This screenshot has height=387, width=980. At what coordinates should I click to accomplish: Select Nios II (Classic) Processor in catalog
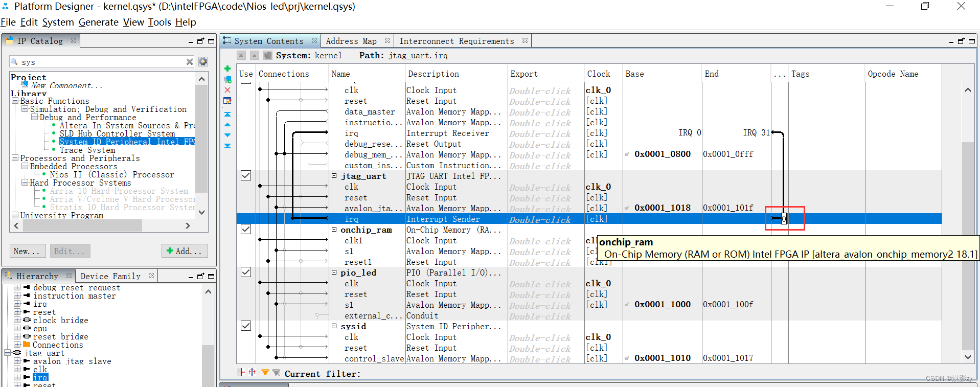coord(111,174)
